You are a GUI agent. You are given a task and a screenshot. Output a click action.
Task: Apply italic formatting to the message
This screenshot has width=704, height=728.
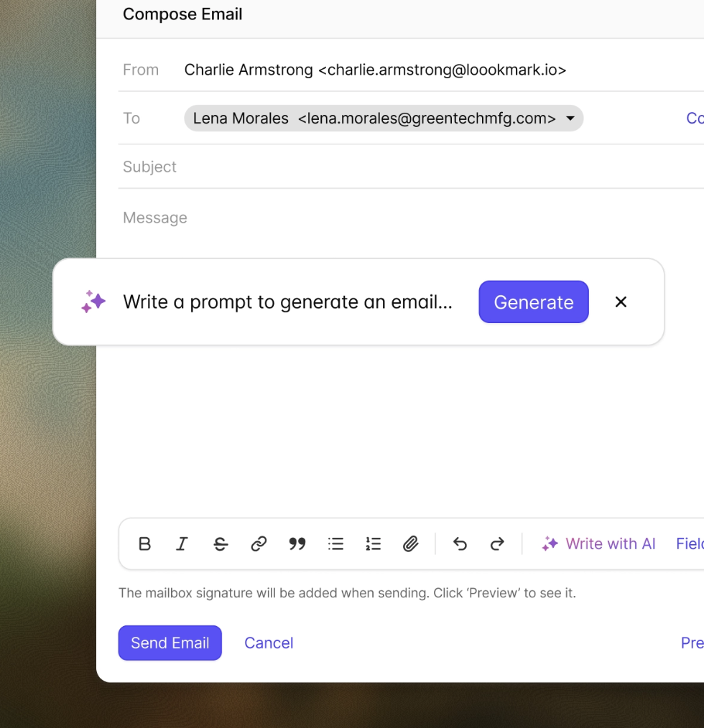pos(182,543)
